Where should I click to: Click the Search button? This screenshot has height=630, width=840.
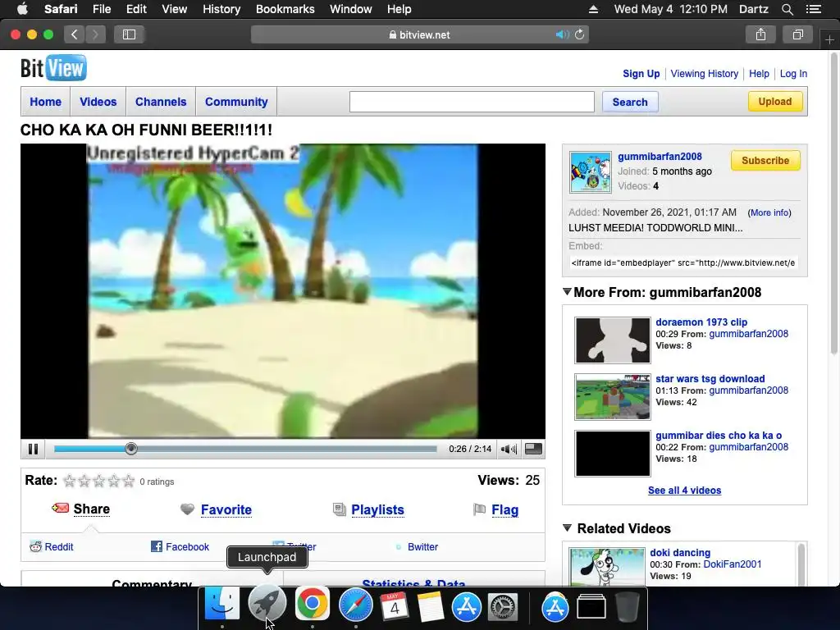[x=630, y=102]
